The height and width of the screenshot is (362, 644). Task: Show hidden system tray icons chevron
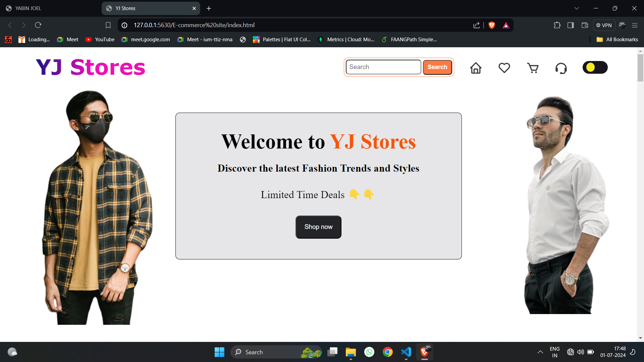(540, 352)
